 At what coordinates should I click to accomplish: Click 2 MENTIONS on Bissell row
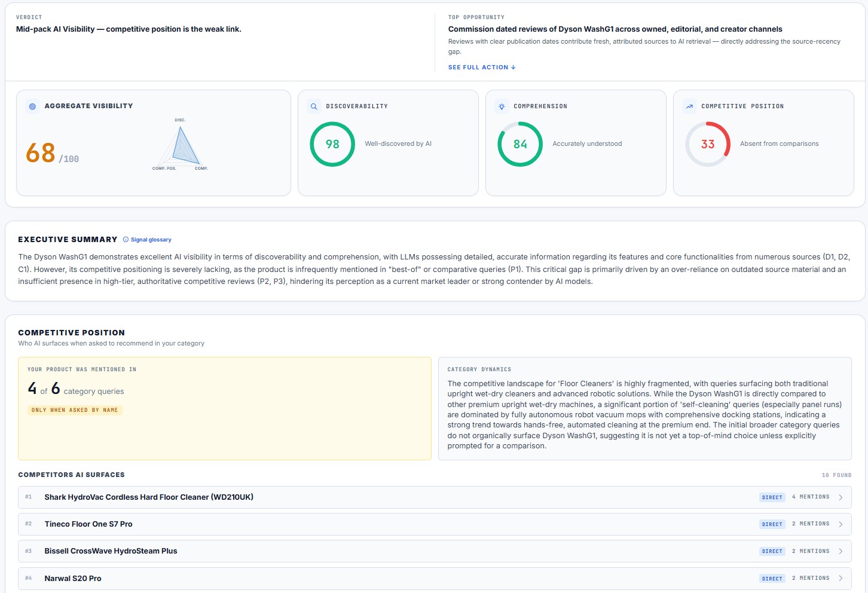tap(811, 551)
